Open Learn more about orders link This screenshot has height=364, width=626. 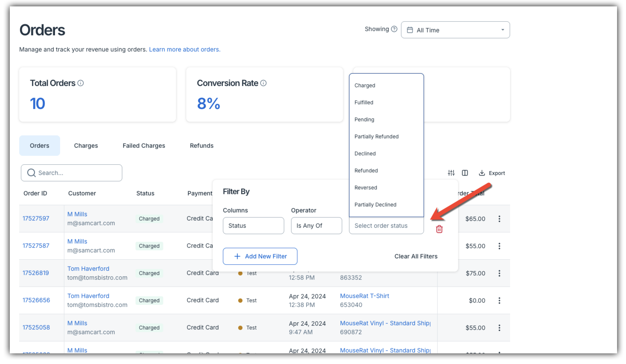coord(185,49)
